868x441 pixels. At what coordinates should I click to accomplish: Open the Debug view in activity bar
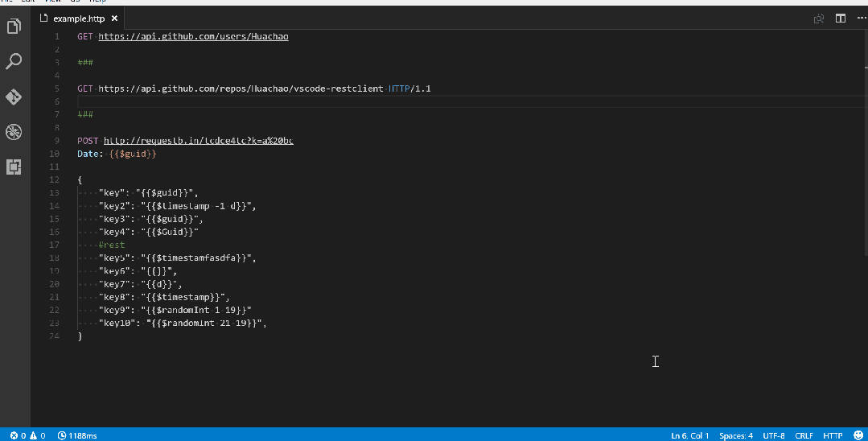click(14, 132)
